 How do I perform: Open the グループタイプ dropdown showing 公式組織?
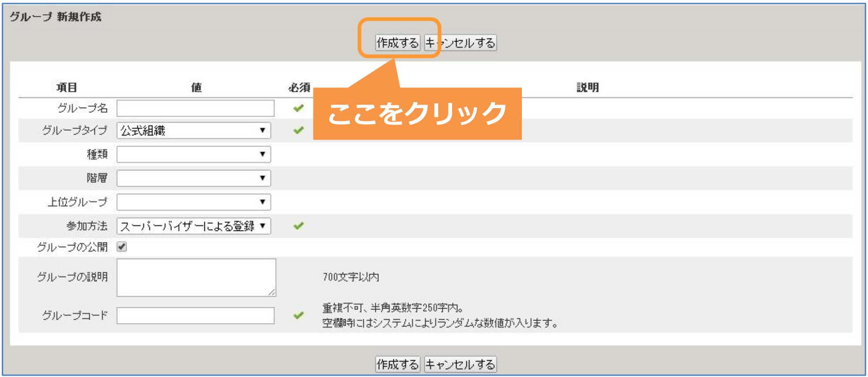(x=193, y=131)
